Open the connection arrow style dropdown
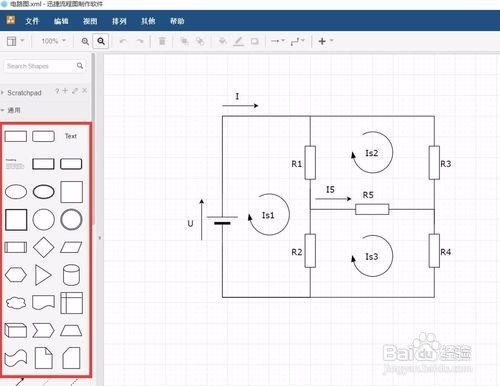500x386 pixels. (x=277, y=41)
